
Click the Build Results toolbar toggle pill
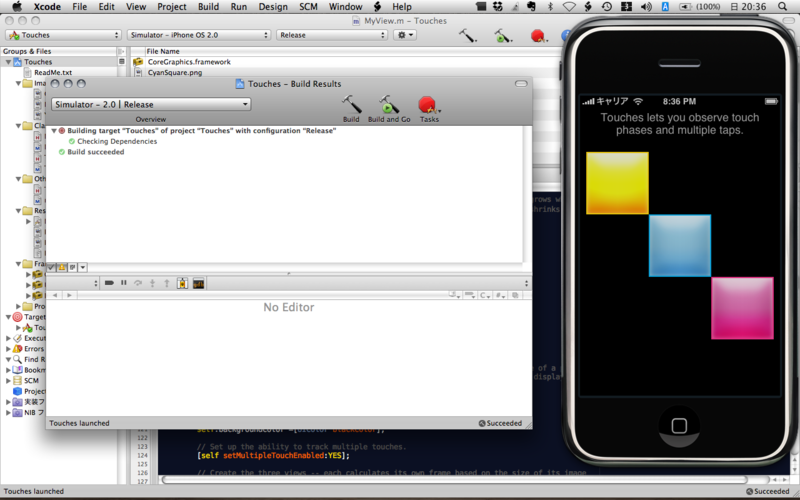click(521, 84)
